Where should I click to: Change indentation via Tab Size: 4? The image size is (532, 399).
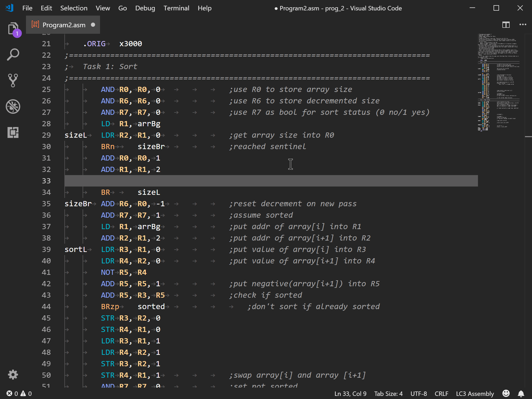(388, 394)
